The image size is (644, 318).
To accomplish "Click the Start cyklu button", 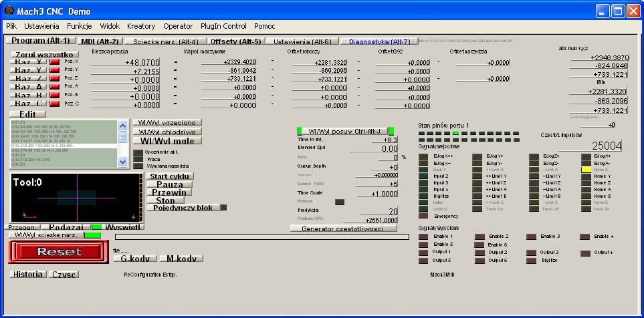I will tap(170, 176).
